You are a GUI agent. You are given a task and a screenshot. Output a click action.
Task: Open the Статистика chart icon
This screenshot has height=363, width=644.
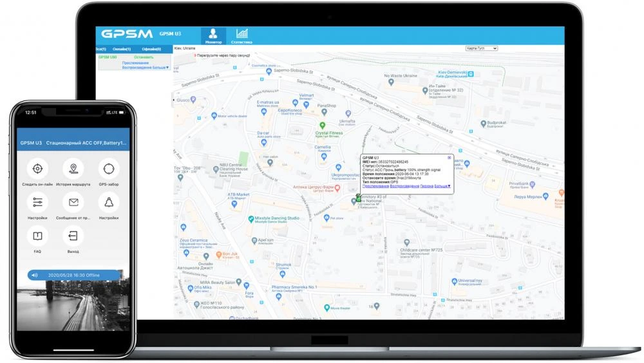pos(241,35)
